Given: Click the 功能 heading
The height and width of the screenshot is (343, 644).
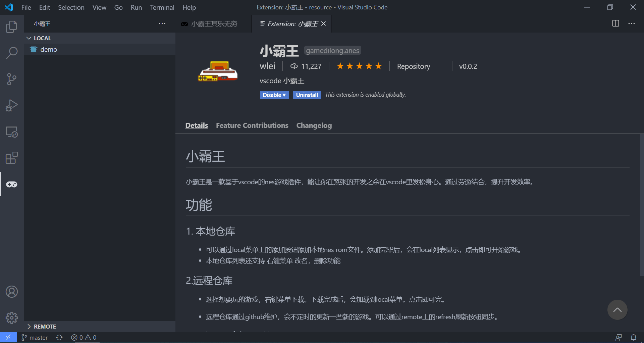Looking at the screenshot, I should click(x=199, y=205).
